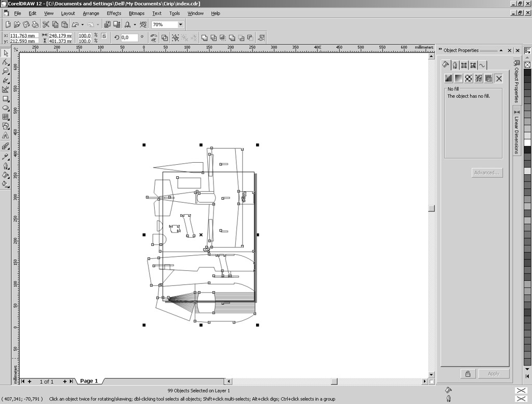The height and width of the screenshot is (404, 532).
Task: Switch to the Curve properties tab
Action: pyautogui.click(x=482, y=65)
